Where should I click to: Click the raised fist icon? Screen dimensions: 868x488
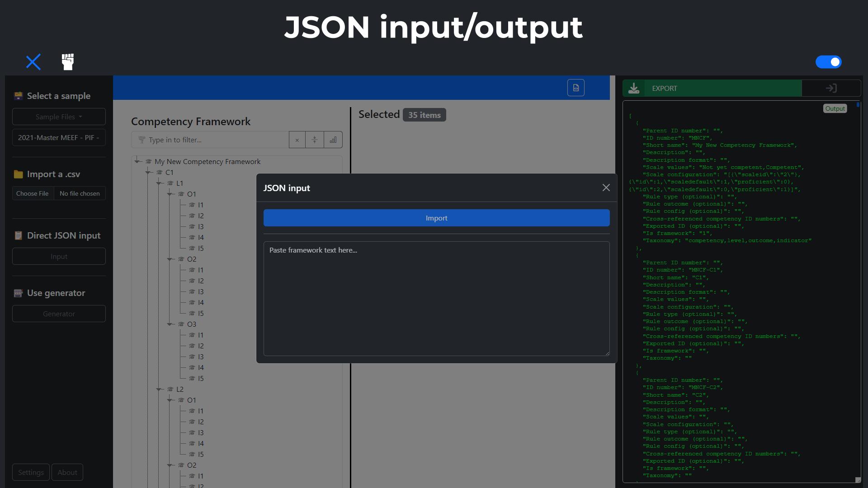tap(68, 62)
